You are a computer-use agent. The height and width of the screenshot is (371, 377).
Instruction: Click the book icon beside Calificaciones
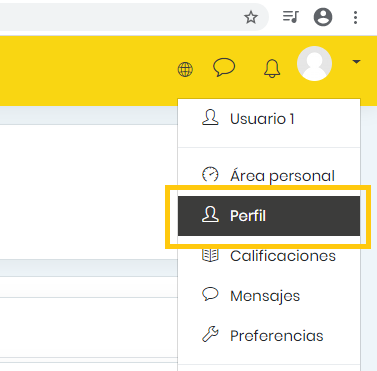(x=210, y=255)
